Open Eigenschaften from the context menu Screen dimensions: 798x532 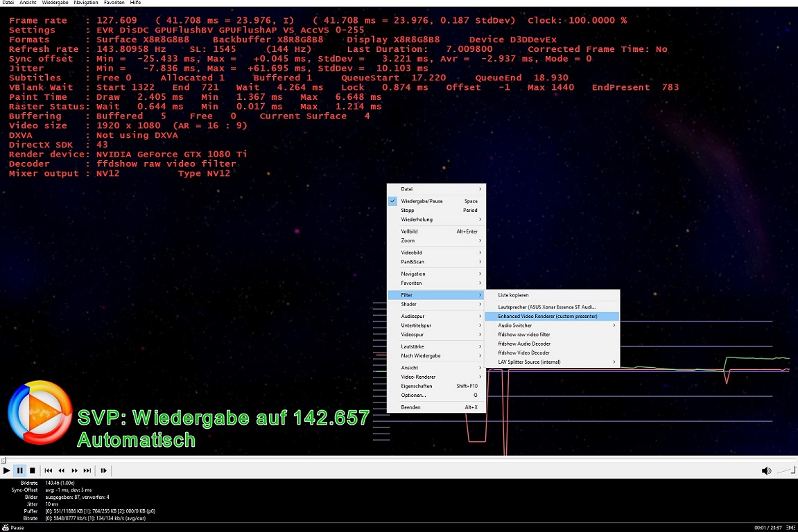coord(437,386)
